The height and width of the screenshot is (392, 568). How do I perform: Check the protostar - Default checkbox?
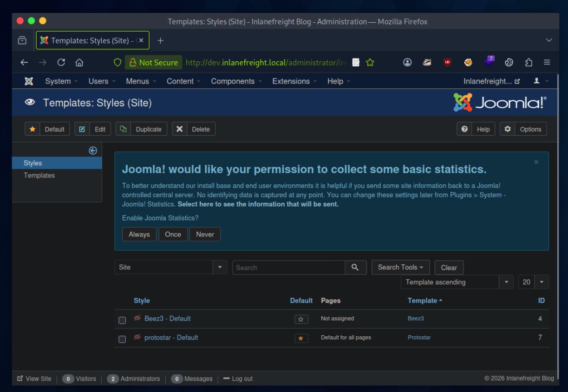[x=122, y=339]
